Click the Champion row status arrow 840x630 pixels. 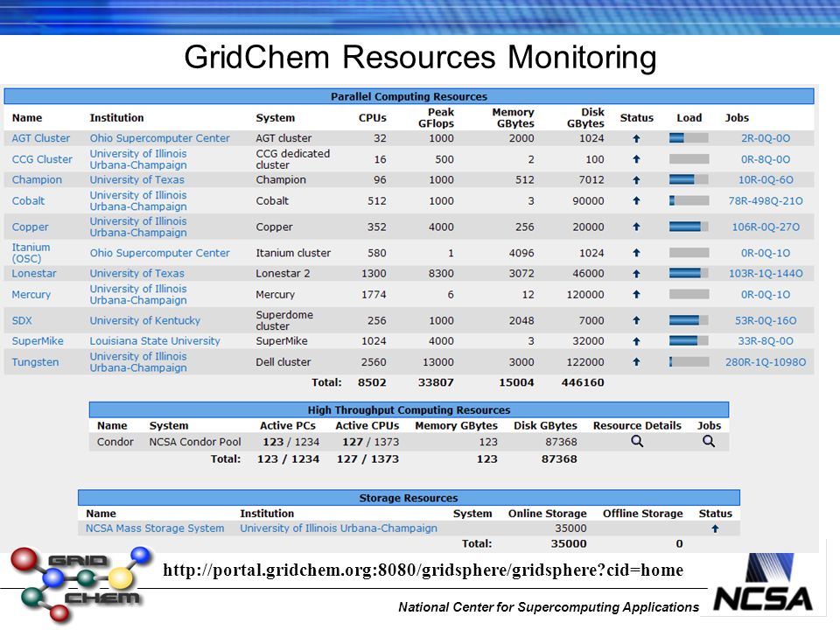(636, 180)
